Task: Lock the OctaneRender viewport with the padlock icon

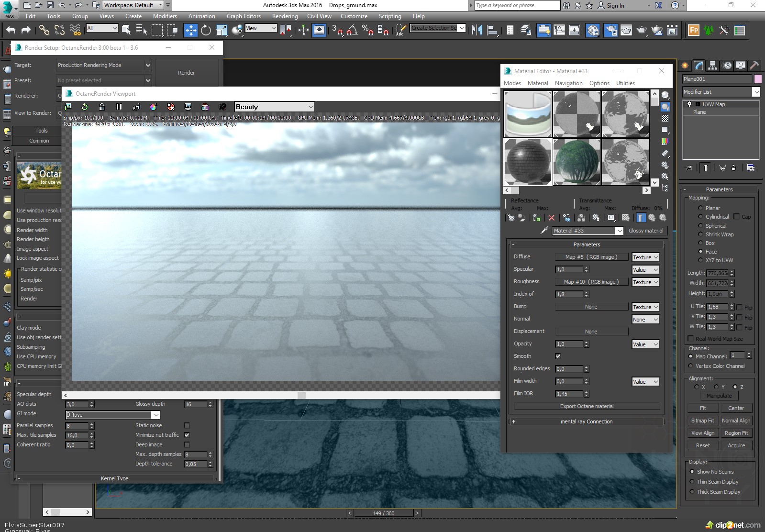Action: click(101, 107)
